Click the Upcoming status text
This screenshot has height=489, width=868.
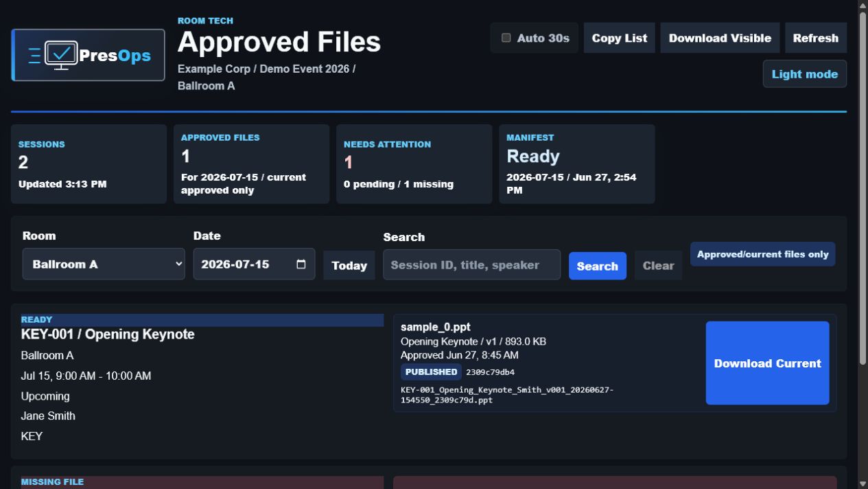tap(45, 396)
